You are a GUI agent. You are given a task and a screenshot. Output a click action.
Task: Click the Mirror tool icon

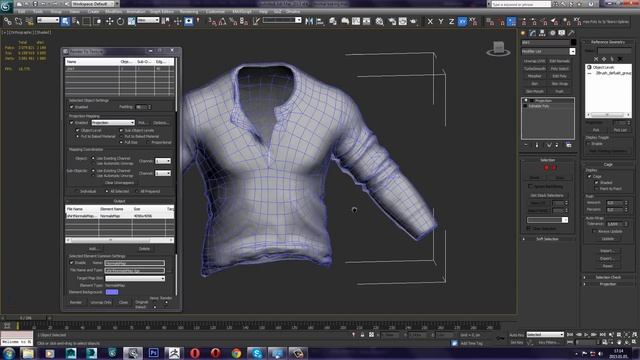coord(309,21)
